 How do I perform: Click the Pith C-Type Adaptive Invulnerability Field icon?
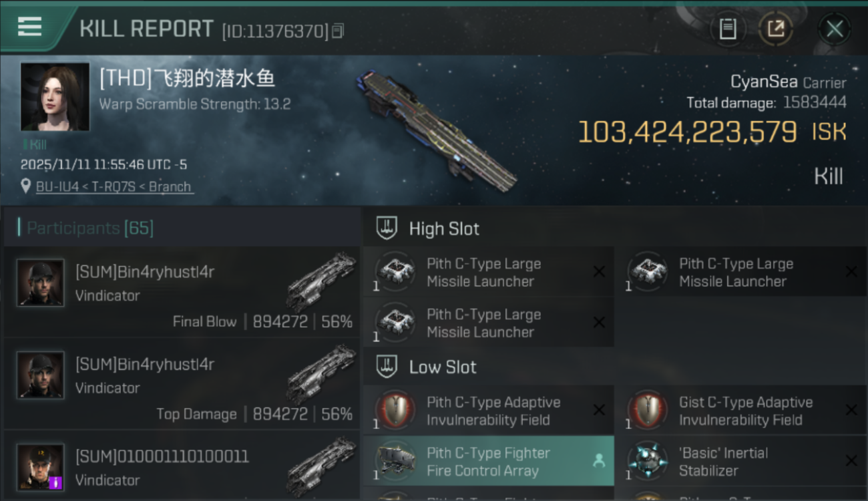coord(395,410)
